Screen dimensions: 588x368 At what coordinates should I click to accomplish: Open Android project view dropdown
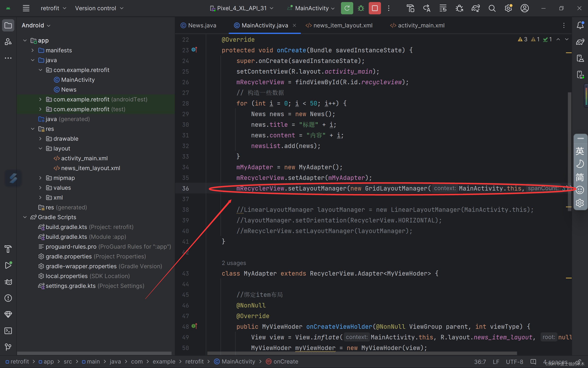36,25
